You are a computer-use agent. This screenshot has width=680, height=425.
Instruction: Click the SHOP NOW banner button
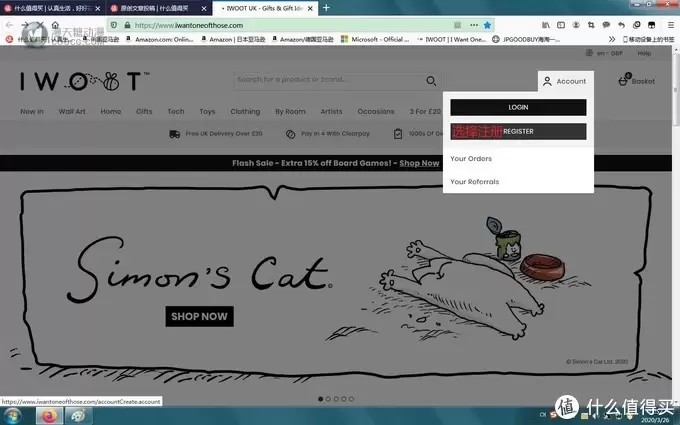199,316
